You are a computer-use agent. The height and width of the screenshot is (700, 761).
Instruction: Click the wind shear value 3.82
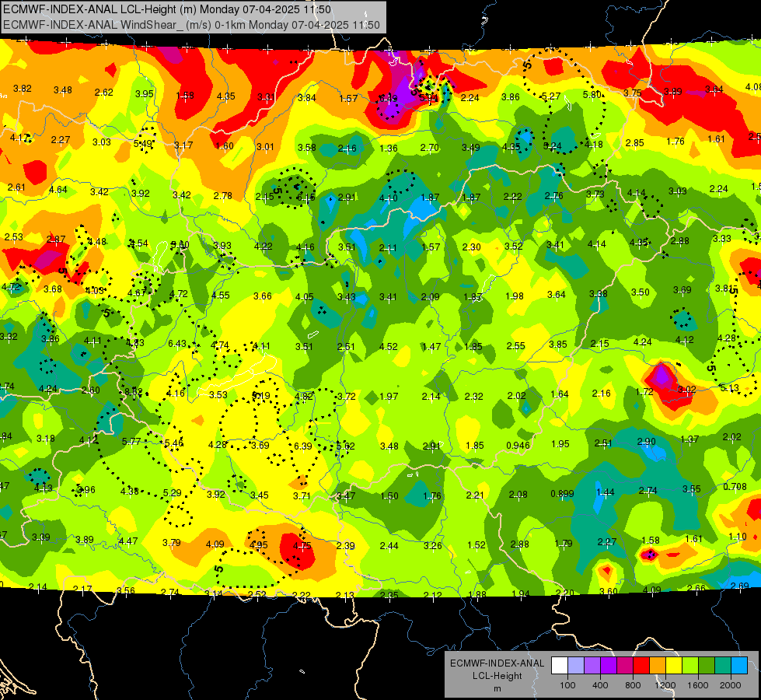(23, 89)
